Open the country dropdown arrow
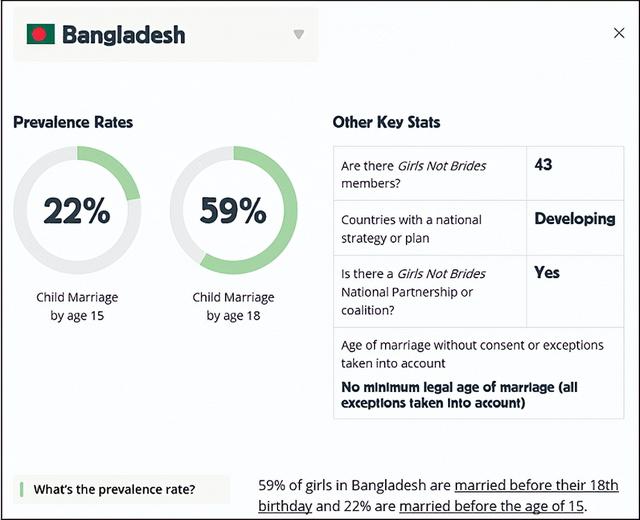Image resolution: width=640 pixels, height=520 pixels. [298, 35]
